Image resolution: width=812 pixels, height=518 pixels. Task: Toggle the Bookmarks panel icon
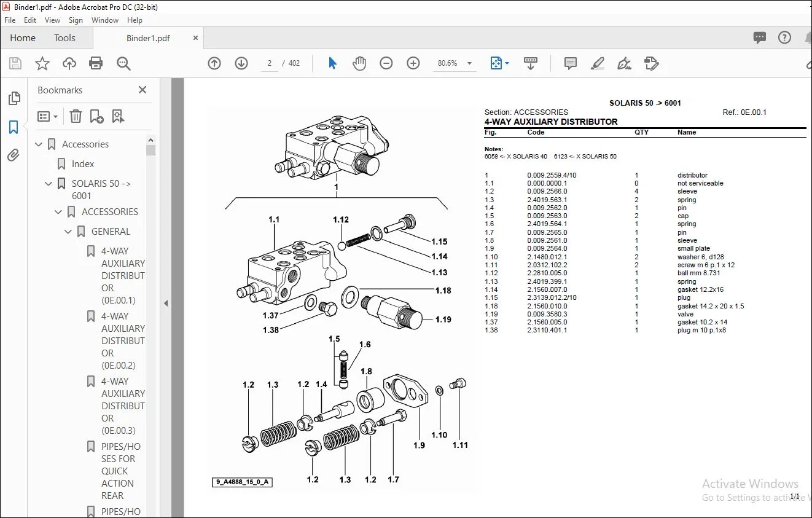[14, 127]
